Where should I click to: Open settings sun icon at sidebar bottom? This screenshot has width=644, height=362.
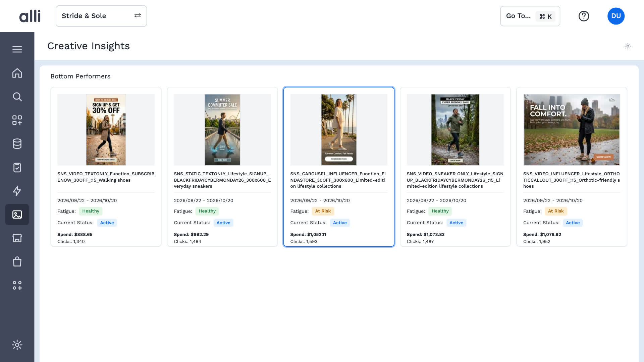coord(17,345)
